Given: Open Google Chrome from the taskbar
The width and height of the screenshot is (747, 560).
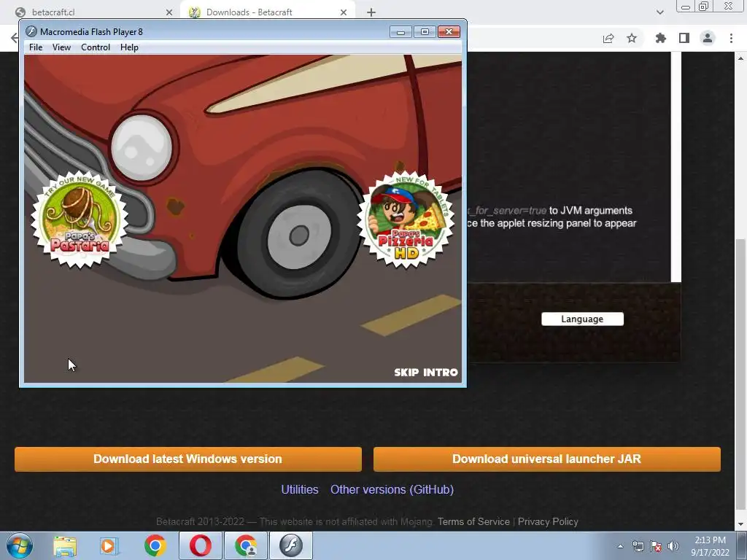Looking at the screenshot, I should pos(155,545).
